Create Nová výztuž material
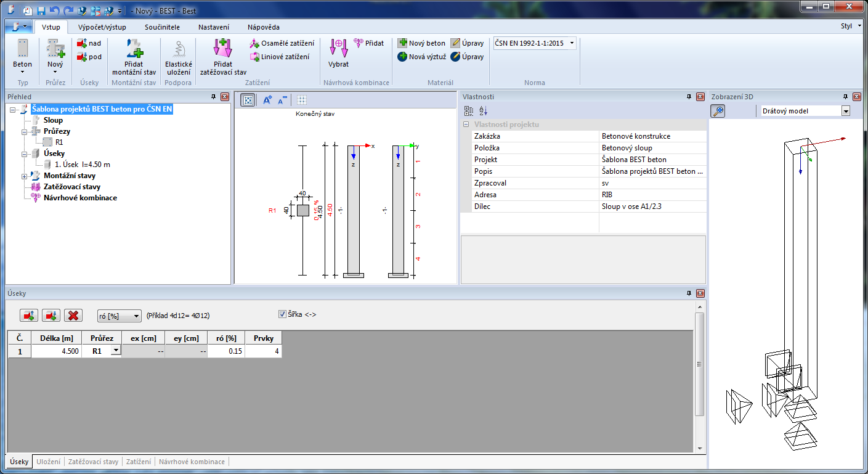 [421, 57]
